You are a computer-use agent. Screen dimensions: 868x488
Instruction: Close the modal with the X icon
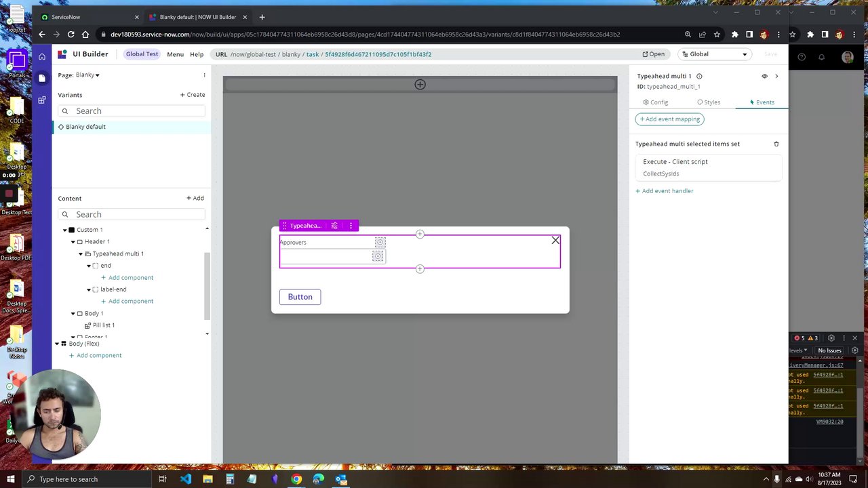click(x=555, y=240)
